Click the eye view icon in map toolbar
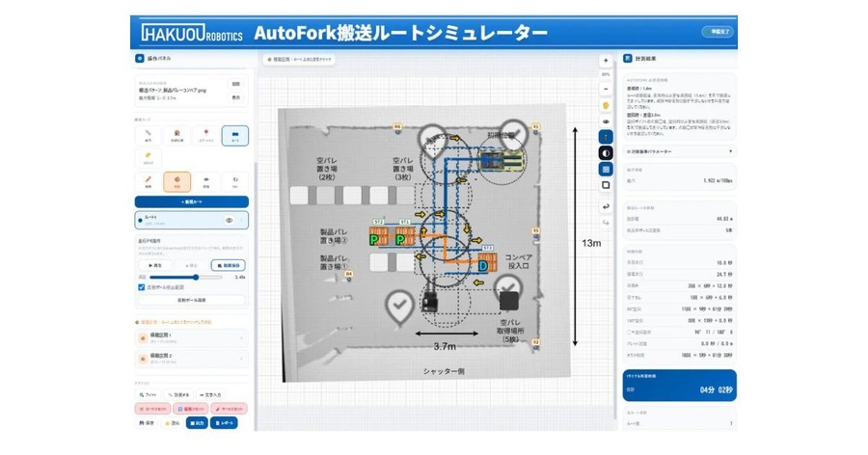The height and width of the screenshot is (455, 868). (606, 121)
